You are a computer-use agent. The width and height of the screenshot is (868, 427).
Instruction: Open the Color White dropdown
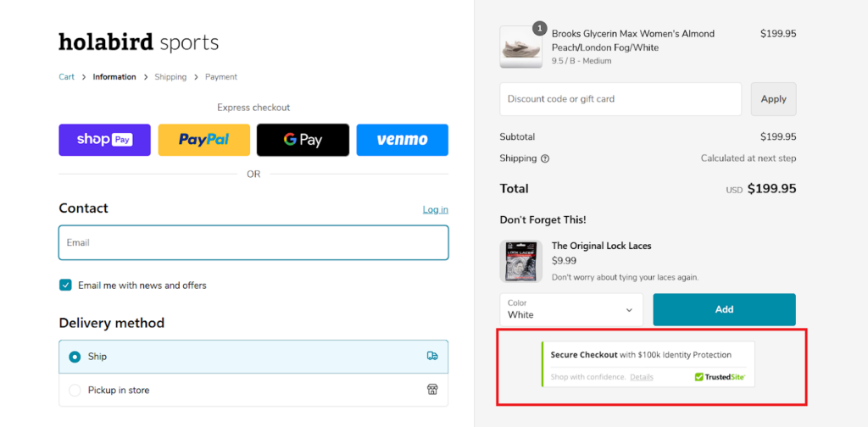tap(571, 310)
